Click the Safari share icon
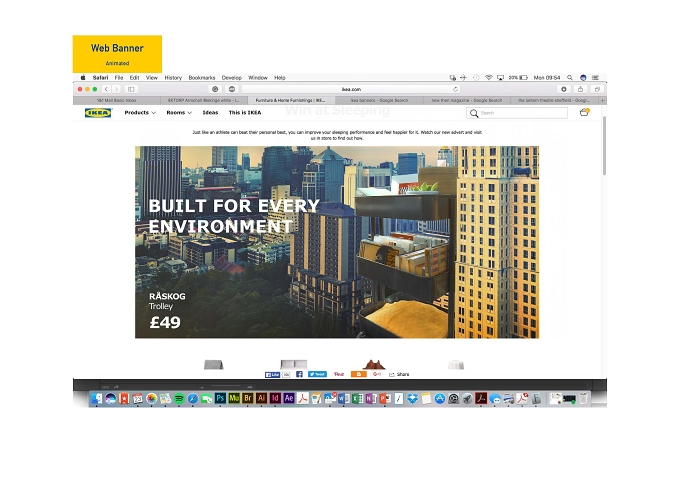Screen dimensions: 680x481 coord(580,89)
